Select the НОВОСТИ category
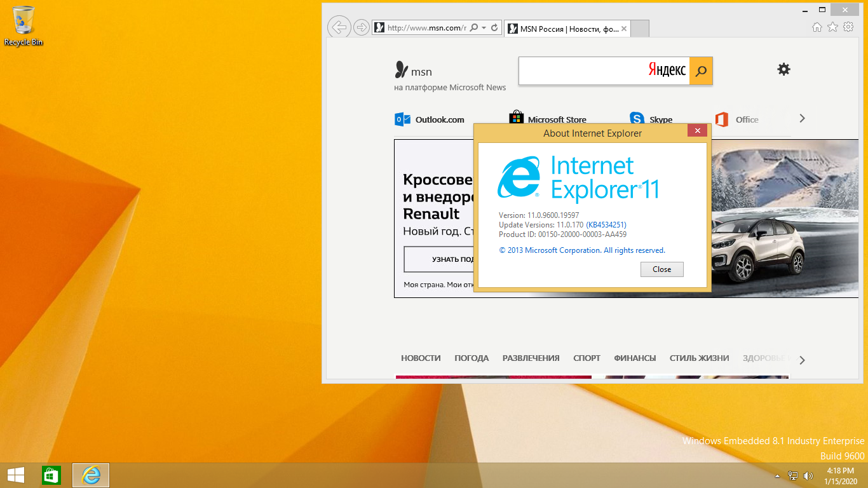 pos(421,358)
